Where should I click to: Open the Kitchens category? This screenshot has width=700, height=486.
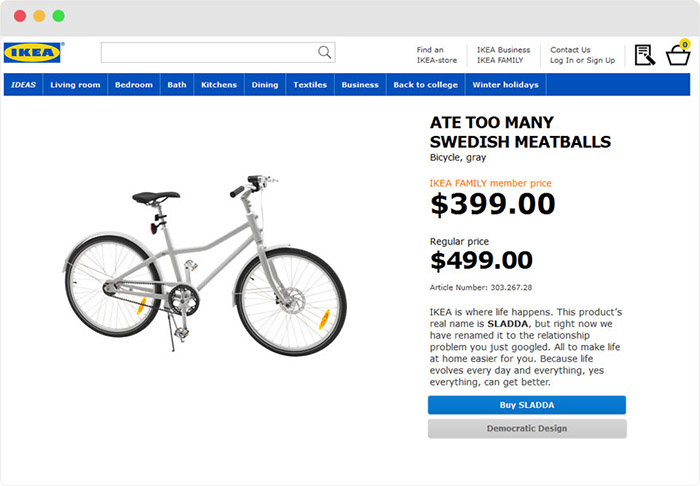click(219, 85)
